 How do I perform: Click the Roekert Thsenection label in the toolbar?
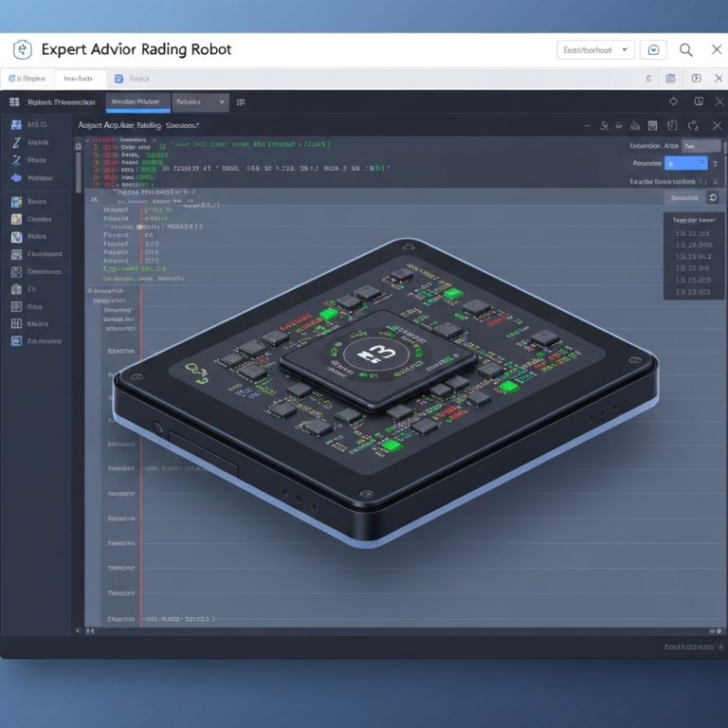click(x=61, y=101)
